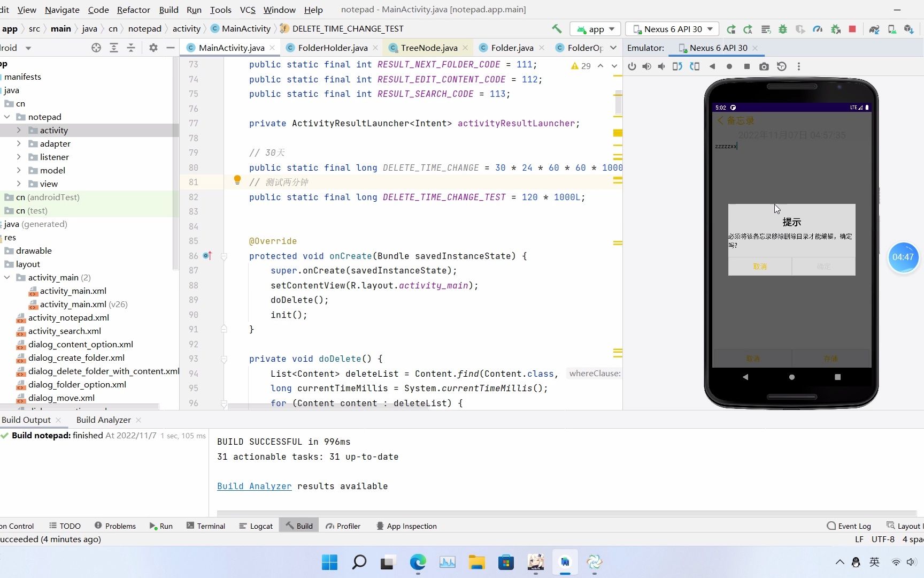924x578 pixels.
Task: Click the 取消 button in the emulator dialog
Action: pos(760,267)
